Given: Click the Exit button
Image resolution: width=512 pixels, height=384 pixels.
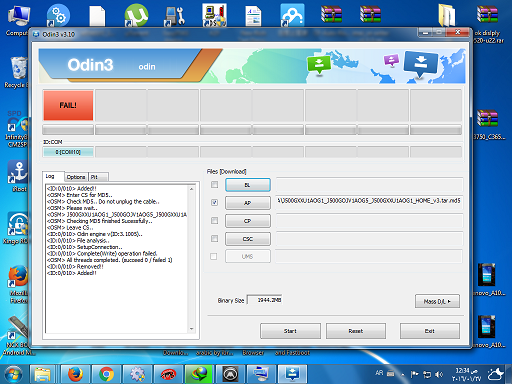Looking at the screenshot, I should click(x=430, y=331).
